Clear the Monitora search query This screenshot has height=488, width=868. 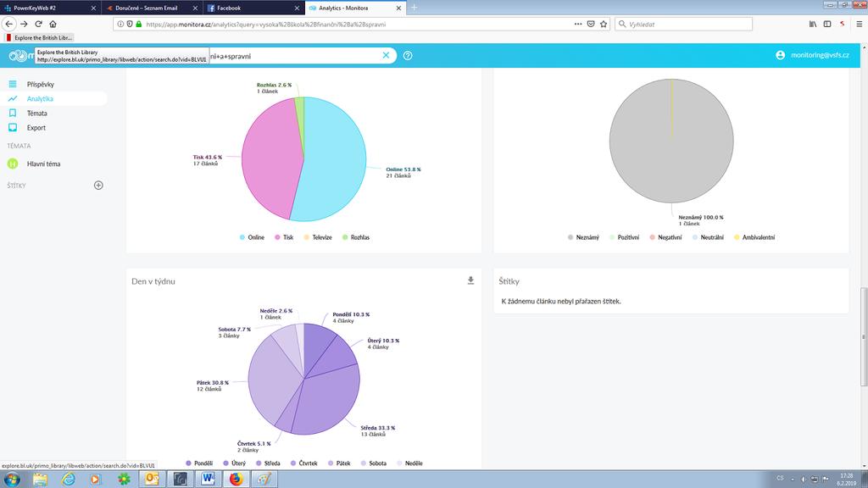386,55
